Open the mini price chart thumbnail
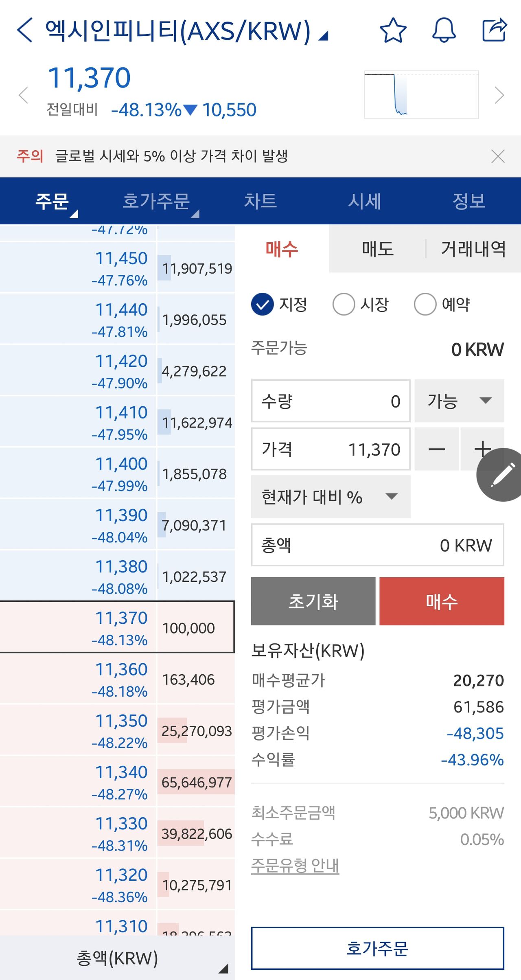The height and width of the screenshot is (980, 521). (x=421, y=95)
